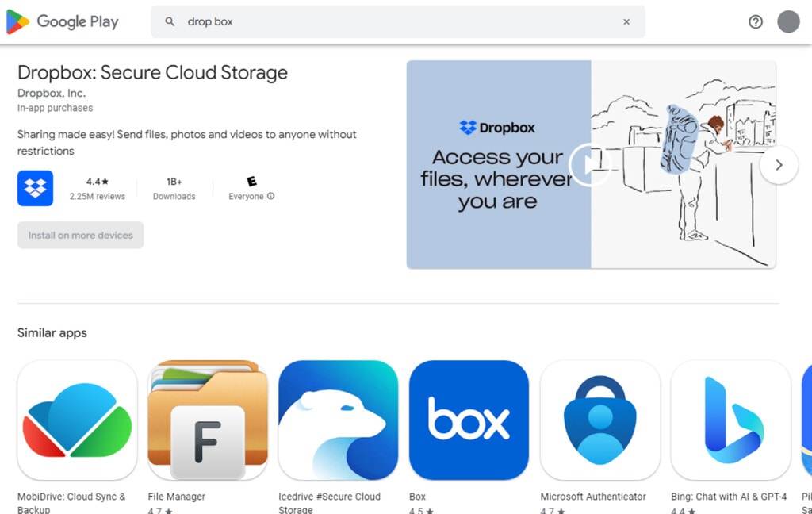Click the "Install on more devices" button
The image size is (812, 514).
coord(80,236)
